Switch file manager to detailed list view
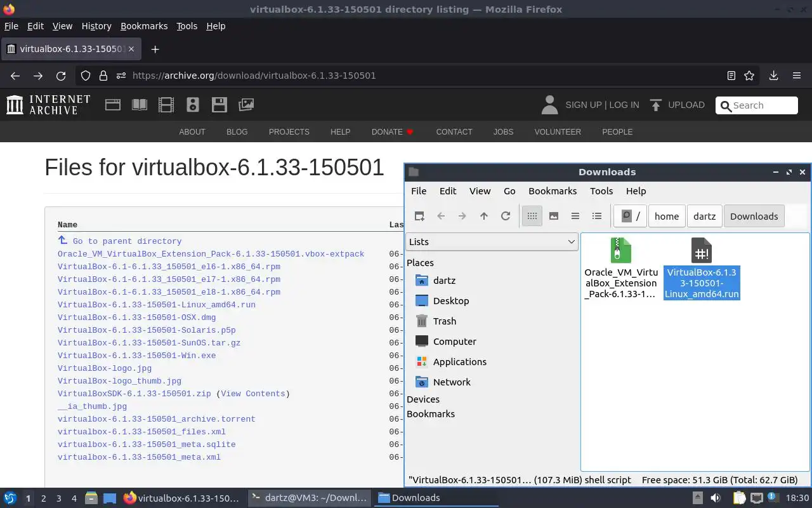The width and height of the screenshot is (812, 508). [597, 216]
